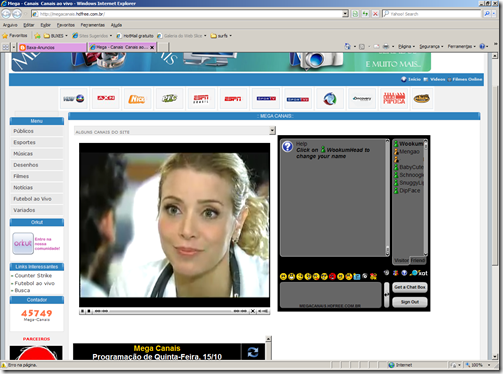Image resolution: width=503 pixels, height=374 pixels.
Task: Open the Futebol ao Vivo menu link
Action: point(37,199)
